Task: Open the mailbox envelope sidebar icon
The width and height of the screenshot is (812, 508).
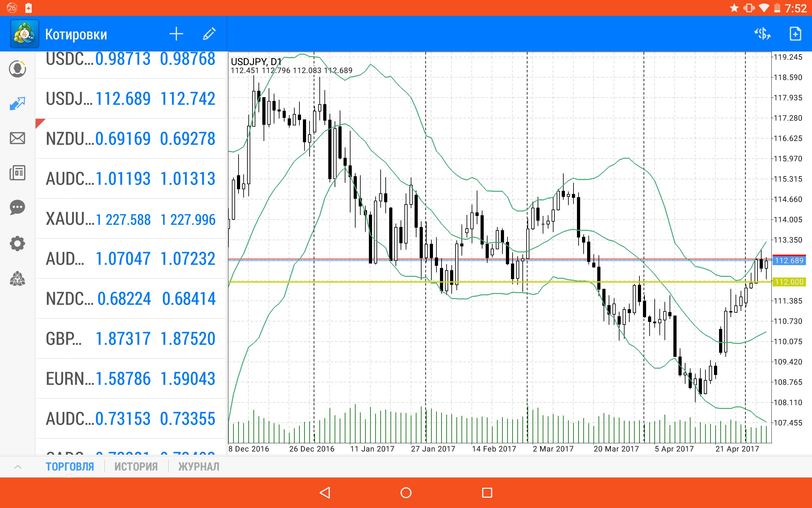Action: pyautogui.click(x=17, y=138)
